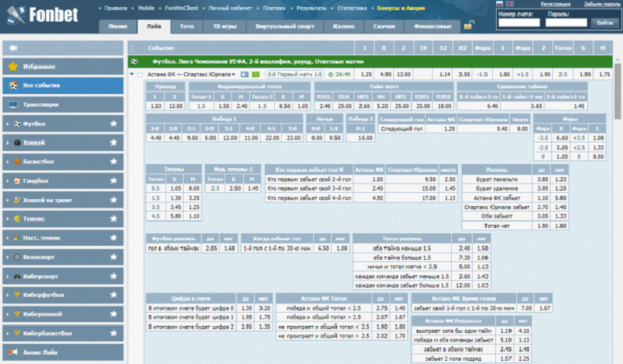Image resolution: width=623 pixels, height=364 pixels.
Task: Click the column options dots before Событие
Action: 132,48
